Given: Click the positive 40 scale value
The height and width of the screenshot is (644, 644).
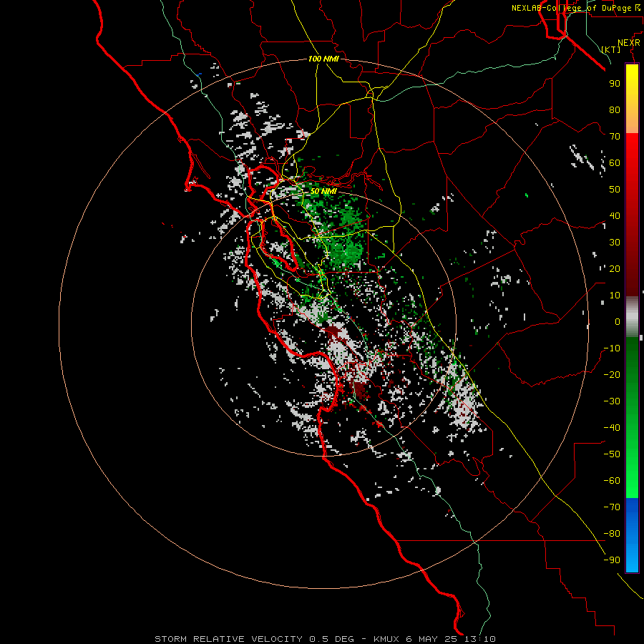Looking at the screenshot, I should [615, 215].
